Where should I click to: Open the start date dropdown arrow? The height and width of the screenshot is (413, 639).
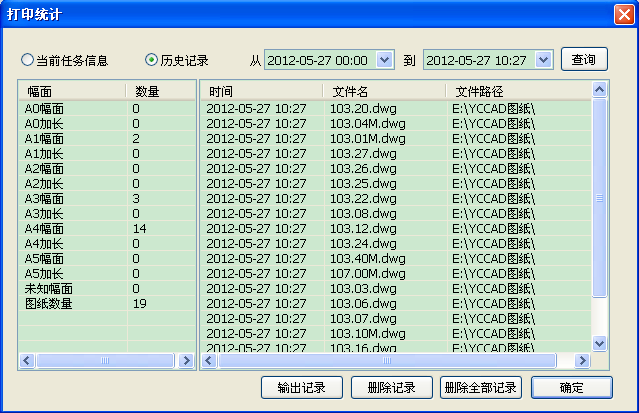[384, 60]
